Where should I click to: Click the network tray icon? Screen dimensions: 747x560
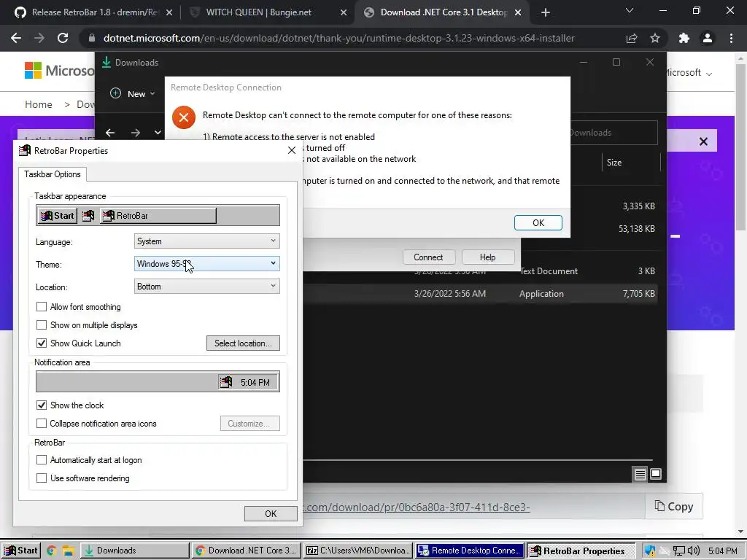coord(679,551)
